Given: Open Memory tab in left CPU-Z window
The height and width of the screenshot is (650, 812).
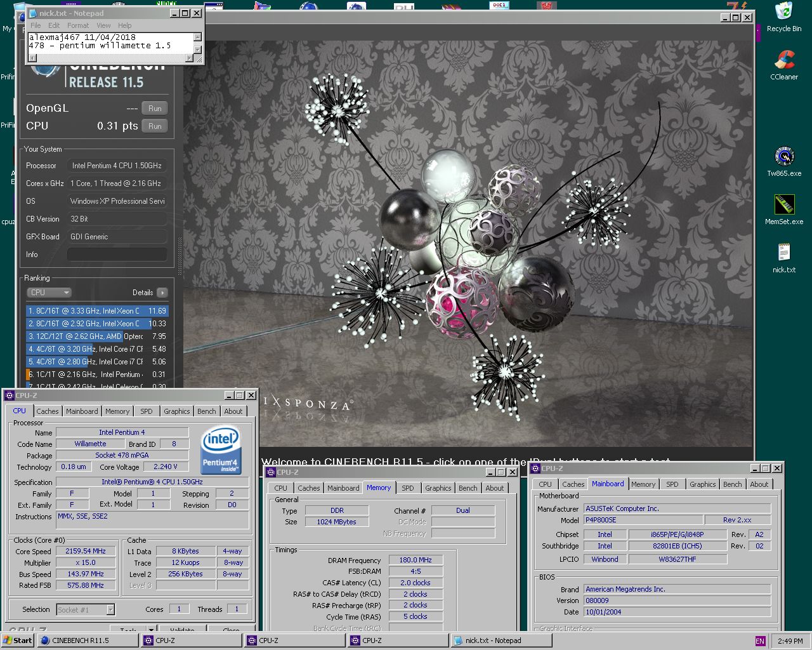Looking at the screenshot, I should [117, 411].
